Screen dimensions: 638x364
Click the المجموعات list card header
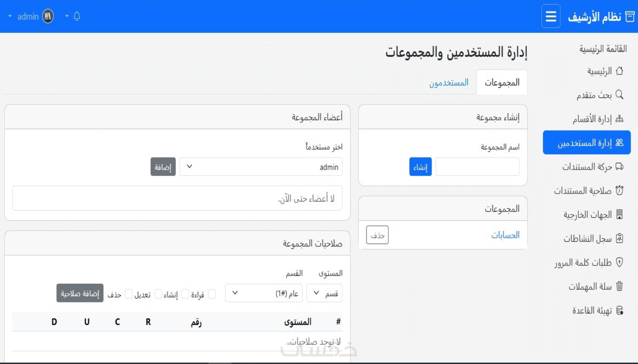pyautogui.click(x=443, y=208)
